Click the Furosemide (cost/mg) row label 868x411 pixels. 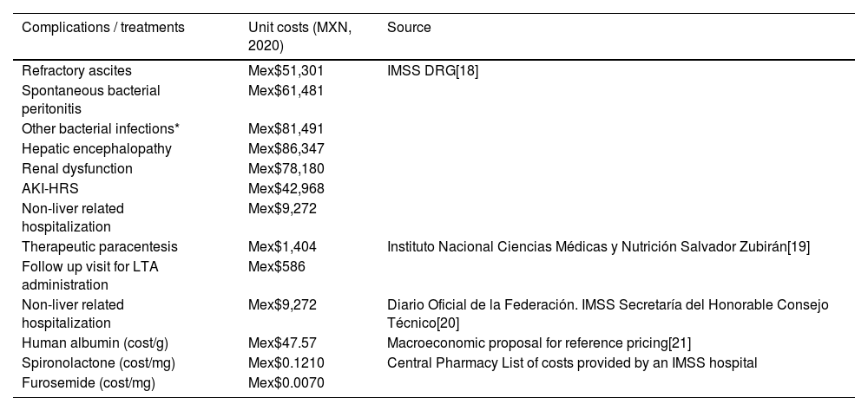[82, 382]
